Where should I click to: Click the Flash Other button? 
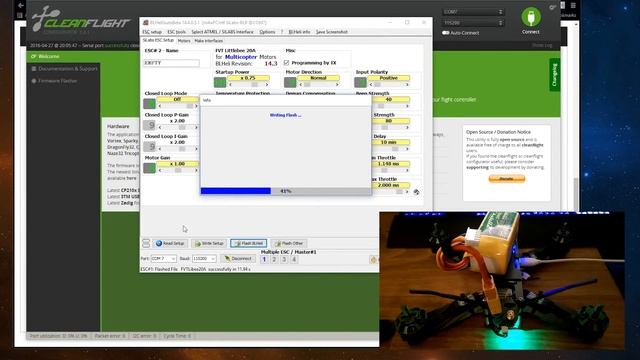289,243
